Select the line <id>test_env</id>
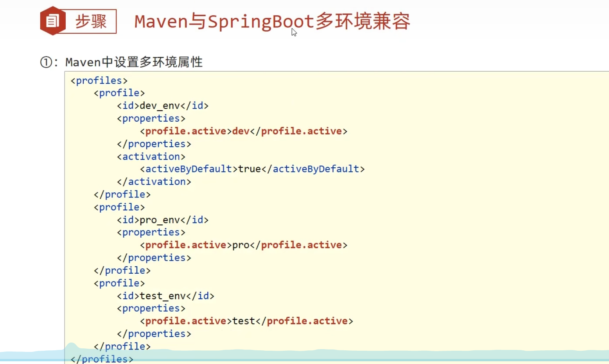The width and height of the screenshot is (609, 364). click(x=165, y=296)
